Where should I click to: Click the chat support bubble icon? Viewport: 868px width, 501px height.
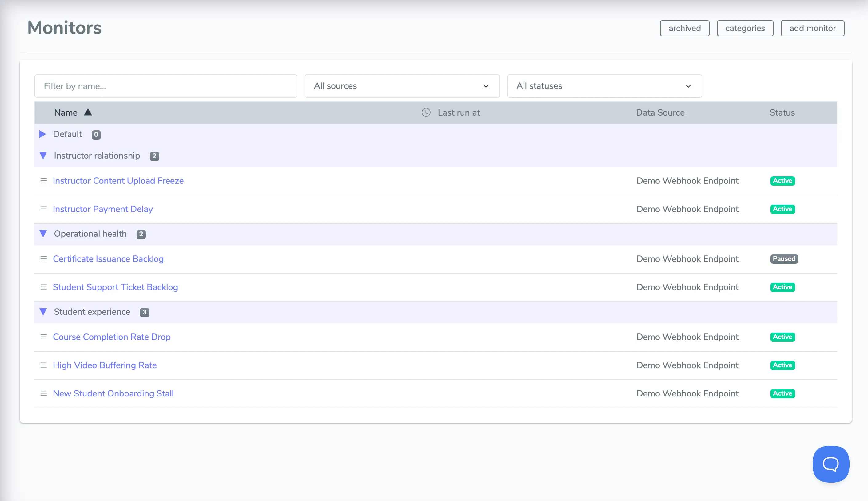coord(830,464)
